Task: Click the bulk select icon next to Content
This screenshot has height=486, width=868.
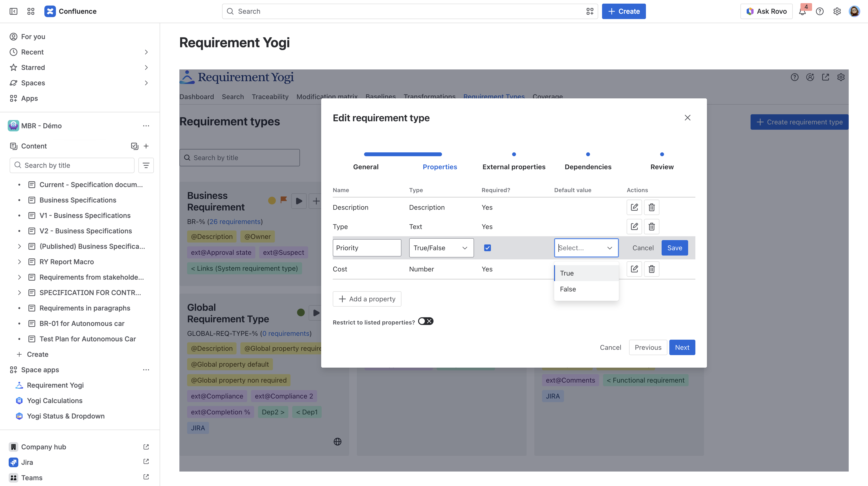Action: [135, 146]
